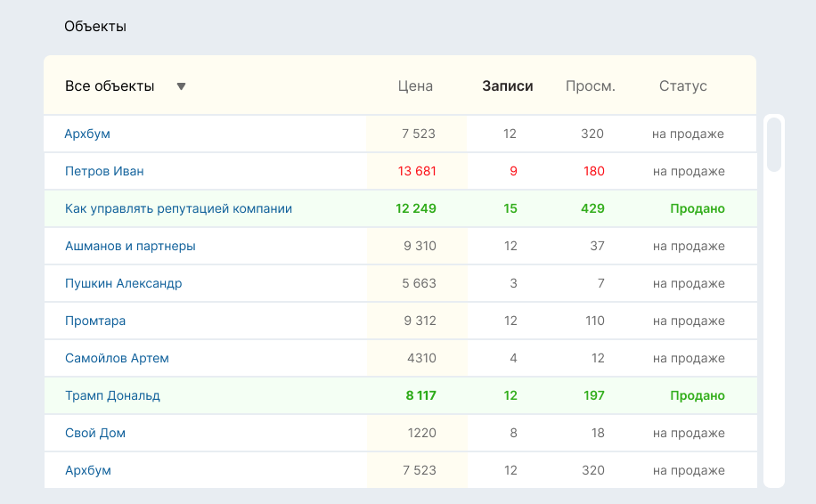Click red records value 9
This screenshot has height=504, width=816.
point(513,171)
